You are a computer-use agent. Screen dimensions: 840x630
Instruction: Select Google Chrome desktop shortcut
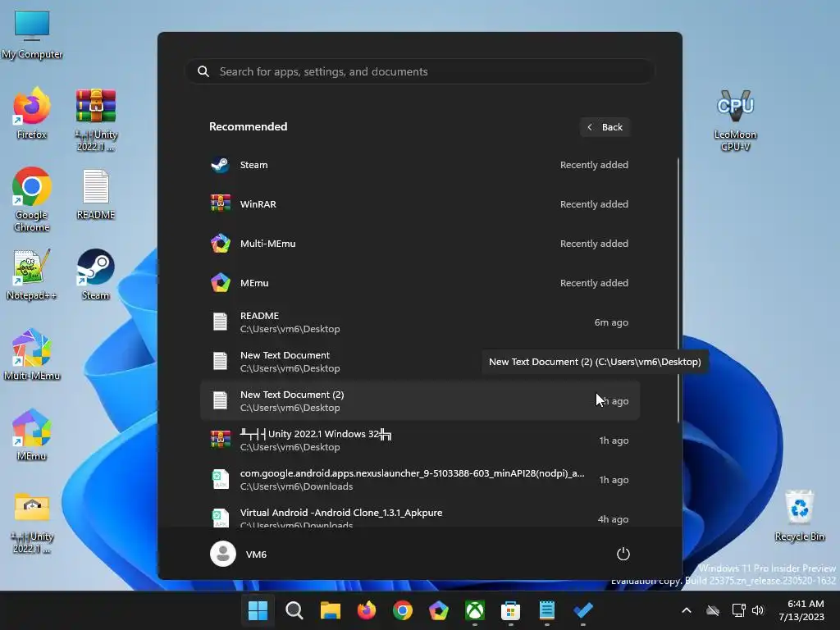[x=32, y=199]
